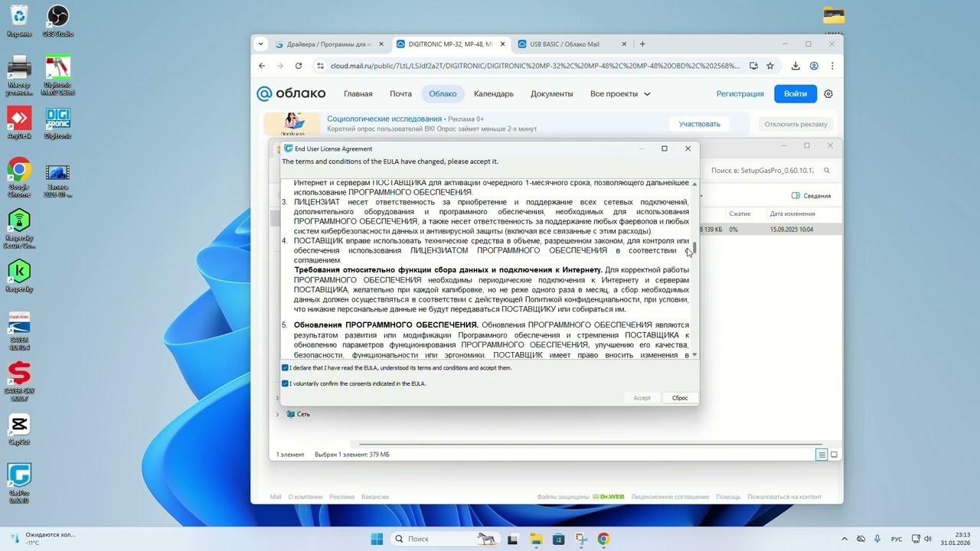Open the Chrome profile icon
Viewport: 980px width, 551px height.
pyautogui.click(x=815, y=66)
